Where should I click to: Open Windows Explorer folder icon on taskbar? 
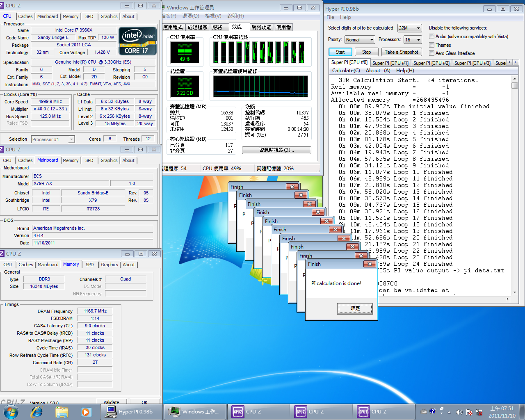[62, 411]
